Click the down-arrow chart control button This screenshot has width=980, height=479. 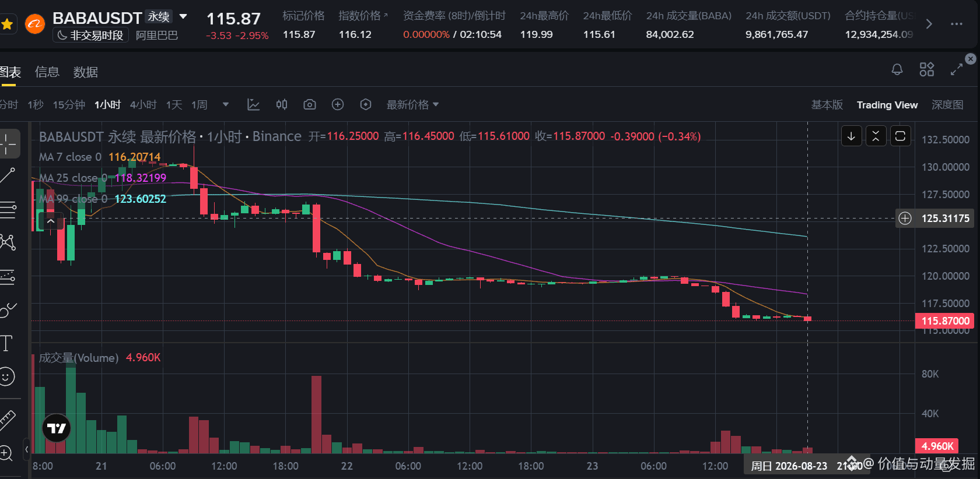(x=852, y=136)
